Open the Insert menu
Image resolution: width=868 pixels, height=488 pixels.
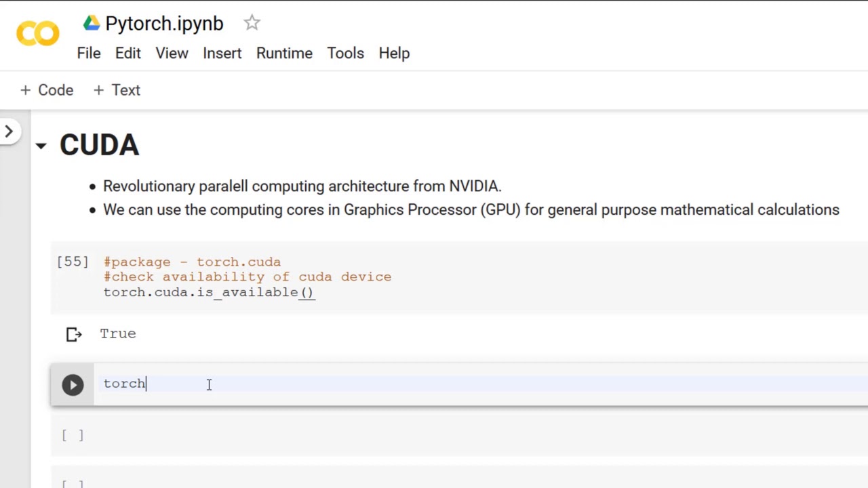(x=222, y=53)
